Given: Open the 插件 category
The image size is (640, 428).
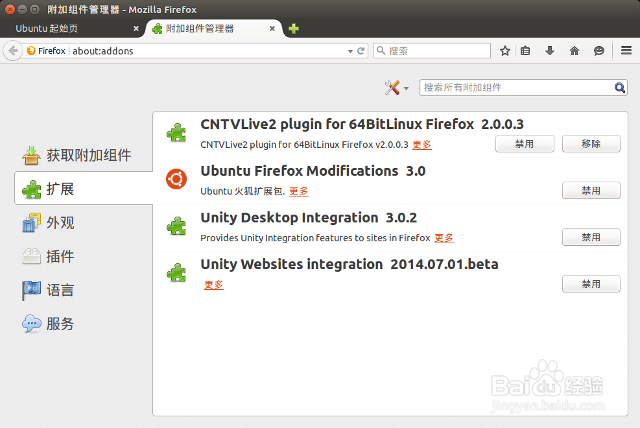Looking at the screenshot, I should 84,257.
